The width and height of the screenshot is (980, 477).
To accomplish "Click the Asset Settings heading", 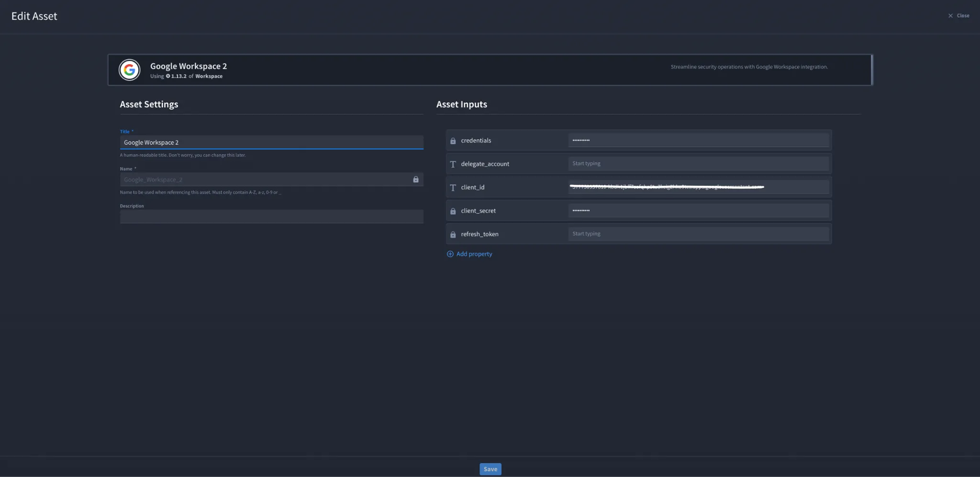I will tap(149, 104).
